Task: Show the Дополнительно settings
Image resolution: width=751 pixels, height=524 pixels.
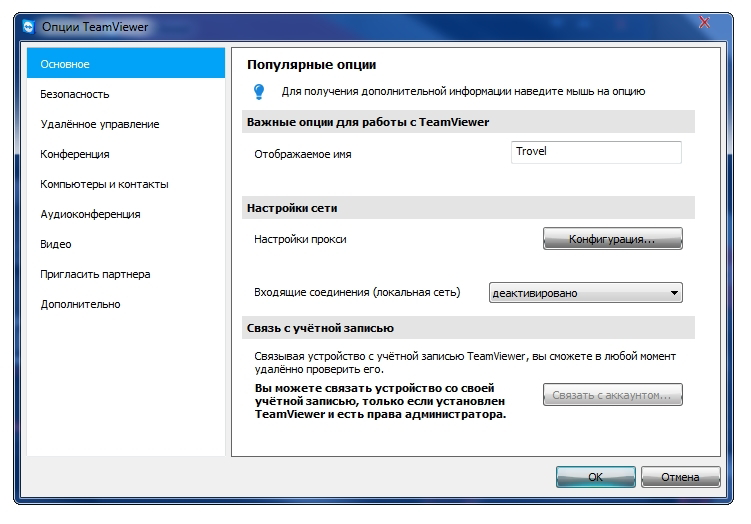Action: (x=126, y=304)
